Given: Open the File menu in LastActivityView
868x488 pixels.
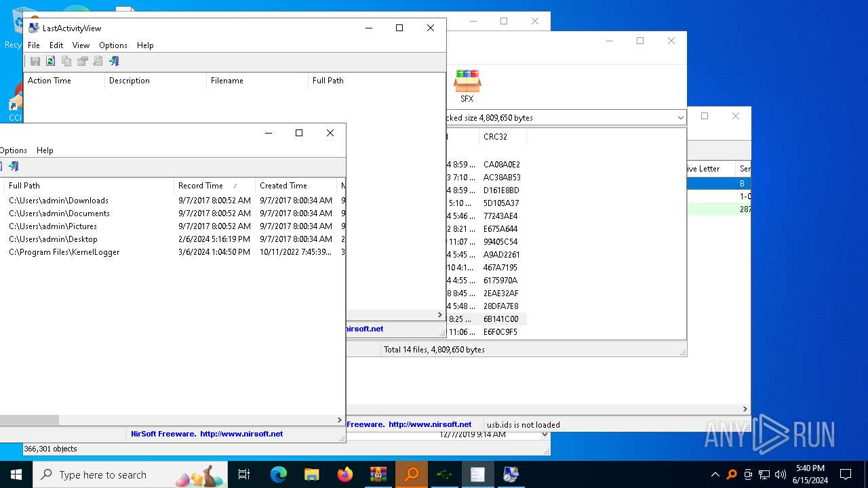Looking at the screenshot, I should click(34, 45).
